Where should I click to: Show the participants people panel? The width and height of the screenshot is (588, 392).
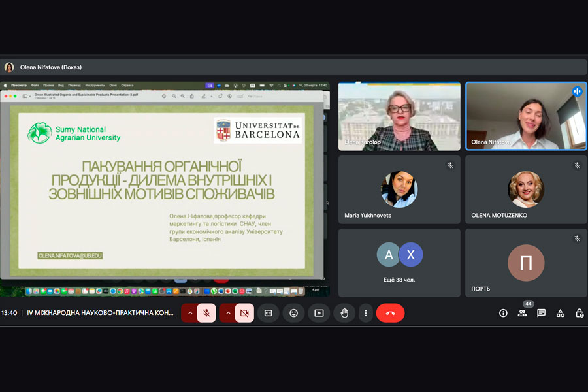[522, 313]
